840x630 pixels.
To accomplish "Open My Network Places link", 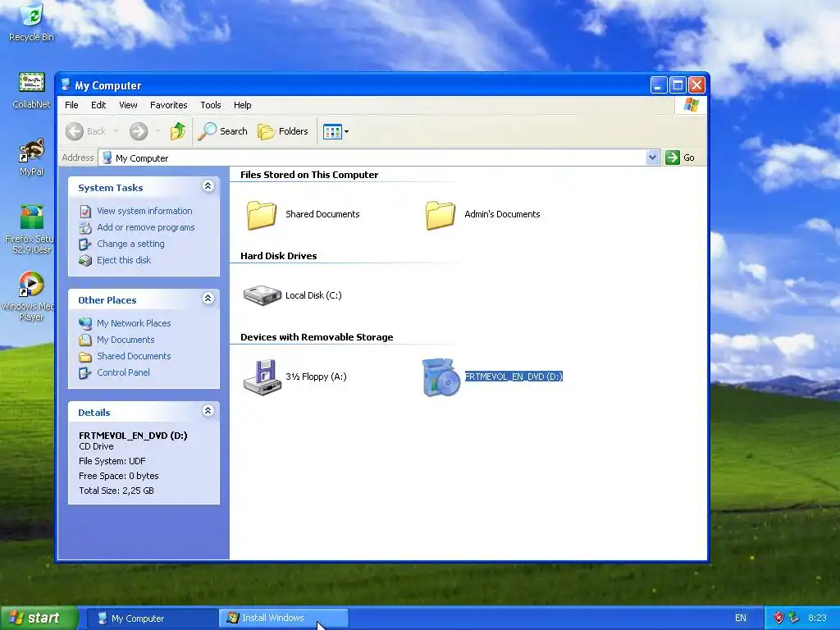I will [x=134, y=323].
